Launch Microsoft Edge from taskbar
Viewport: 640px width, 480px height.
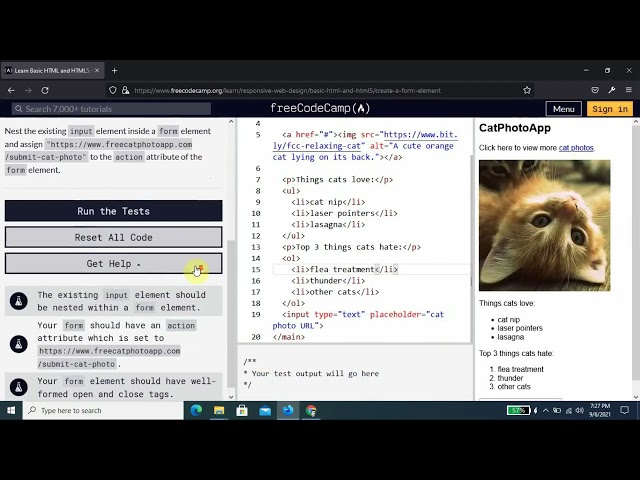196,410
